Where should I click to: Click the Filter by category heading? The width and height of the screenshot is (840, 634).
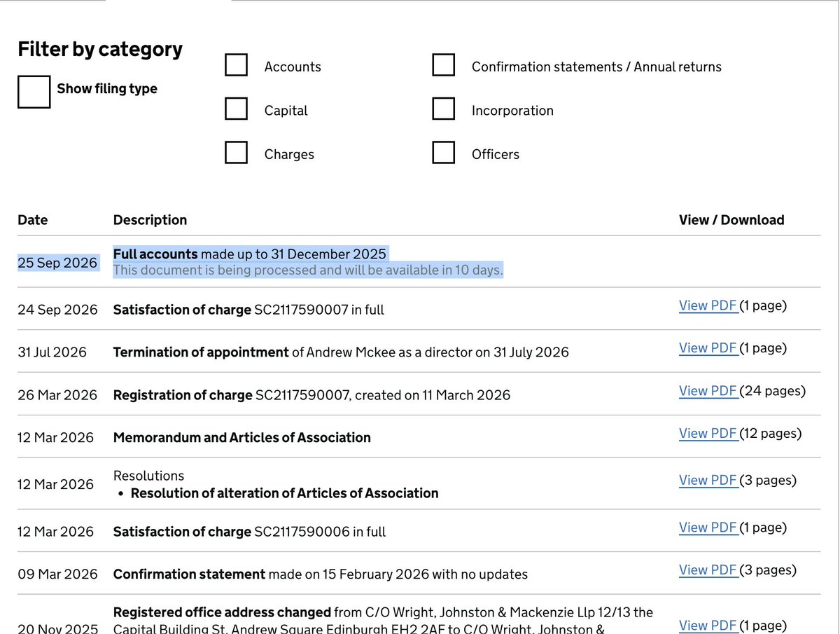pyautogui.click(x=100, y=49)
